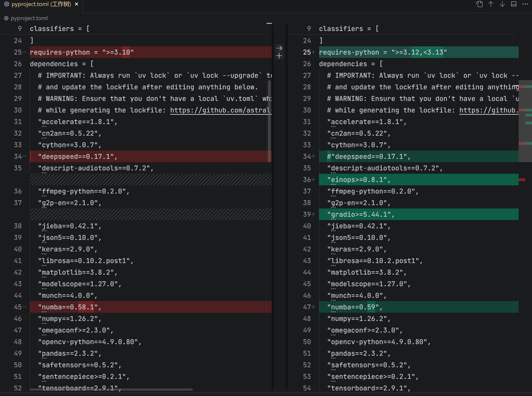Image resolution: width=532 pixels, height=396 pixels.
Task: Click added line requires-python = ">=3.12,<3.13"
Action: (x=419, y=52)
